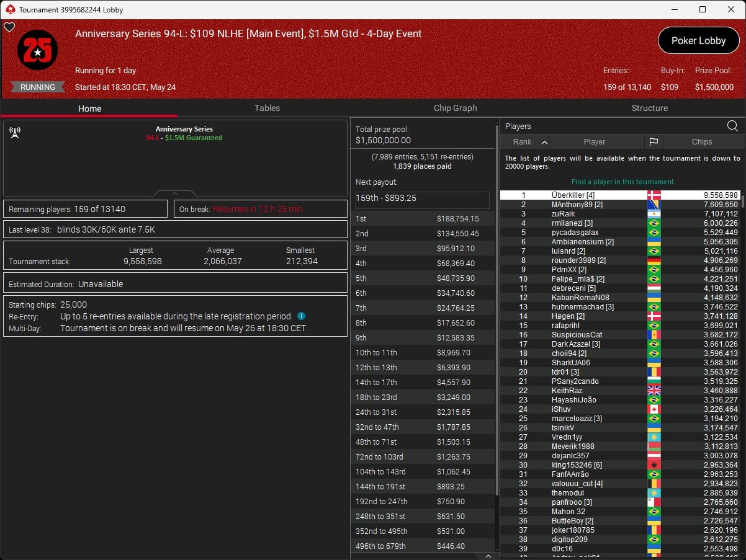Click the Argentina flag next to zuRaik
The width and height of the screenshot is (746, 560).
pyautogui.click(x=654, y=214)
